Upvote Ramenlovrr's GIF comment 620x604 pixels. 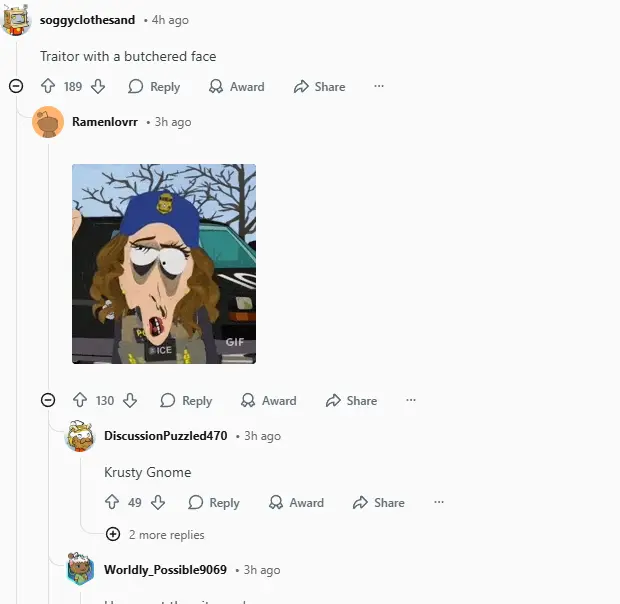click(x=80, y=401)
